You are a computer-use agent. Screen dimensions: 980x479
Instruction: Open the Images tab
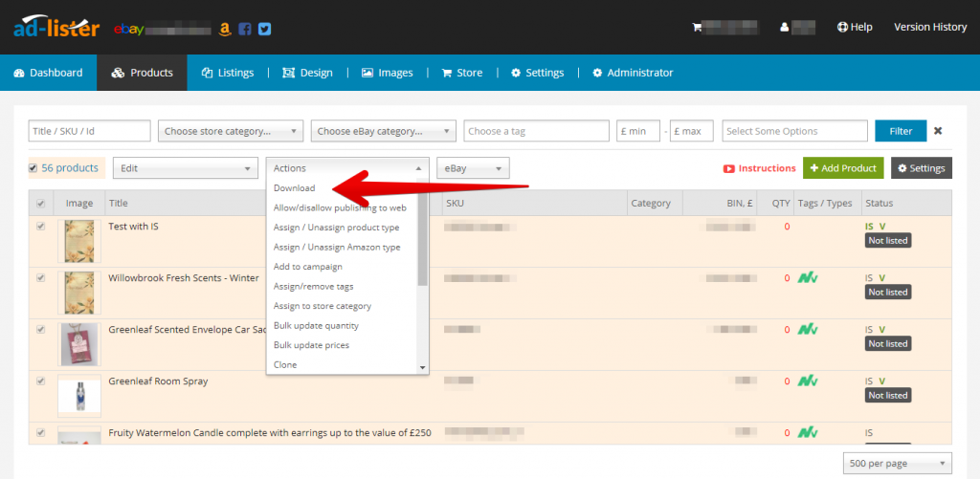(387, 73)
